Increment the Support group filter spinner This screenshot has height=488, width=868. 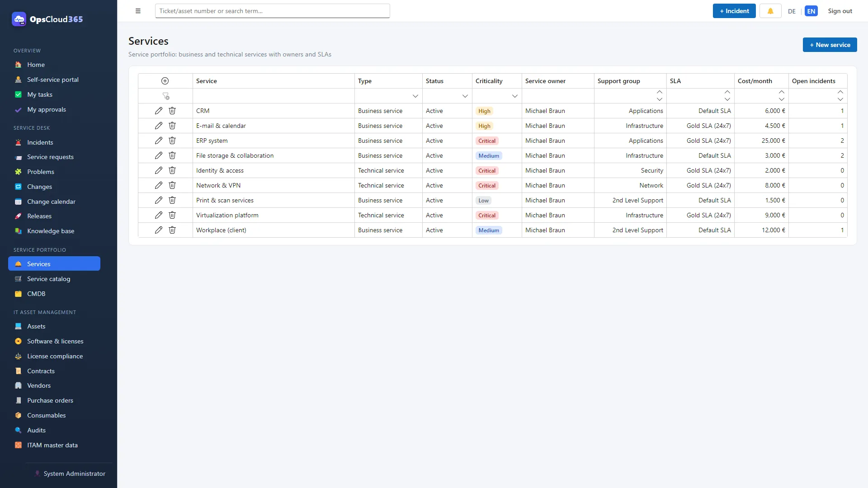coord(660,92)
